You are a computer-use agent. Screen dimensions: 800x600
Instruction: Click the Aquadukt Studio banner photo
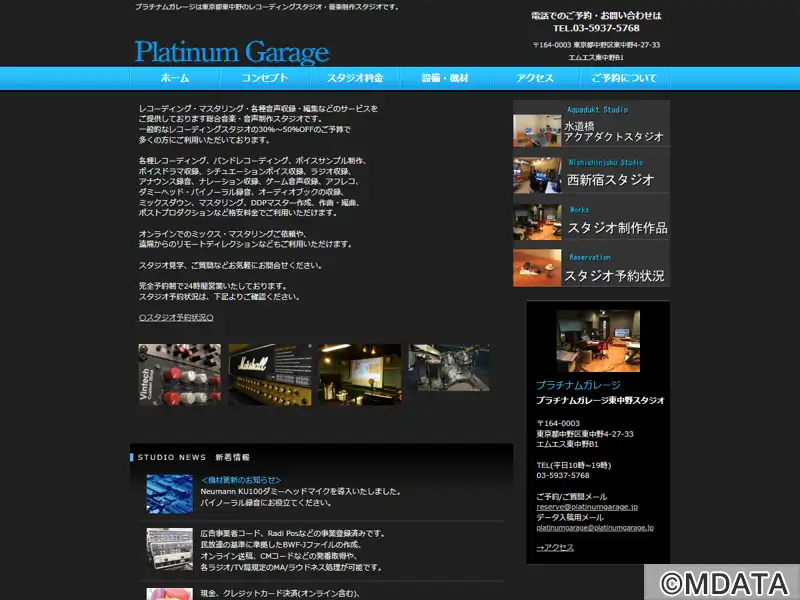coord(537,131)
